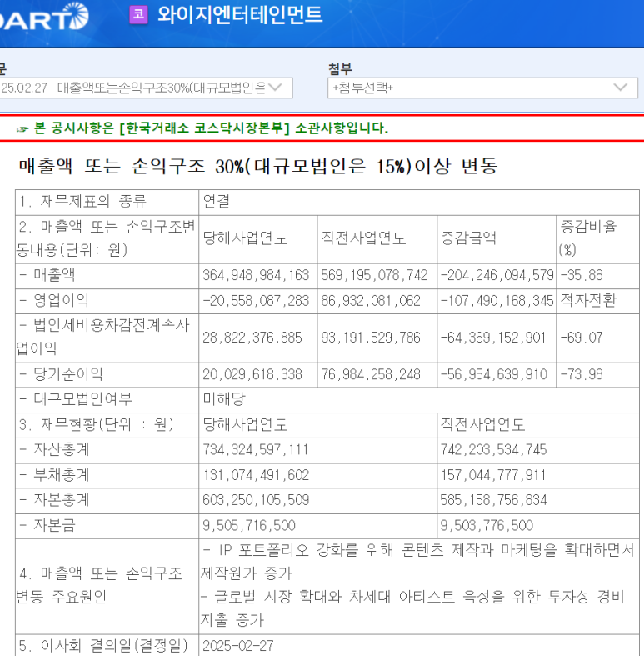Click the 와이지엔터테인먼트 company title
This screenshot has height=656, width=644.
coord(240,14)
